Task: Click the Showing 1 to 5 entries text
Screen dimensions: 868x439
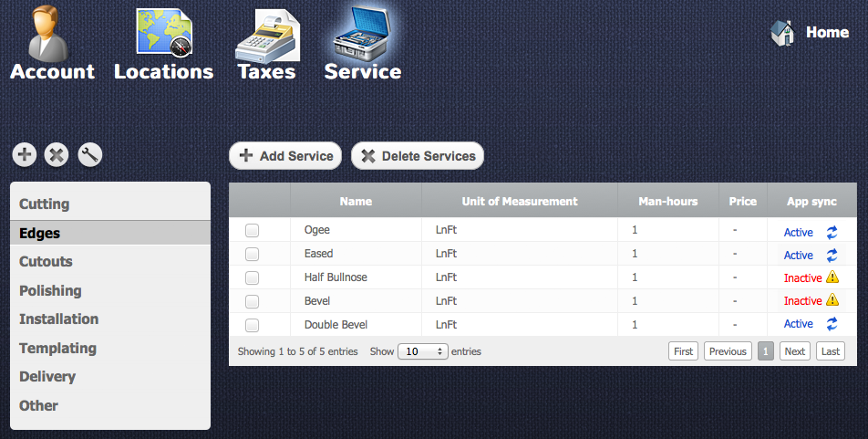Action: 297,351
